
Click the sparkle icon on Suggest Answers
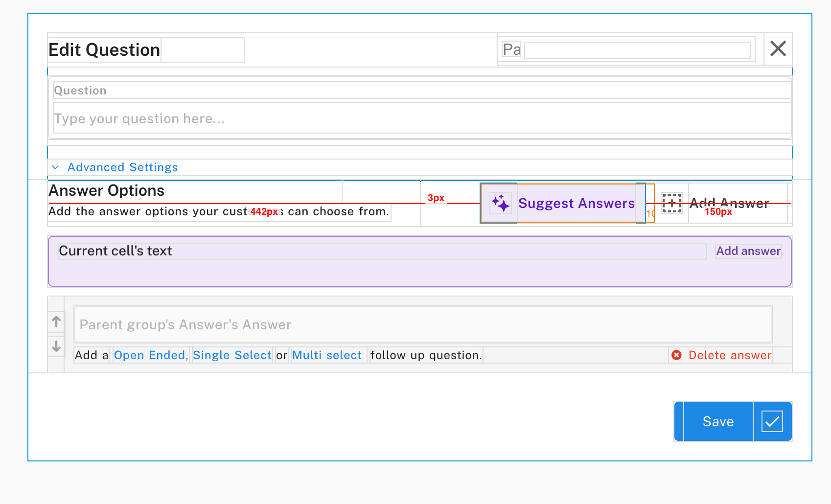pyautogui.click(x=500, y=203)
